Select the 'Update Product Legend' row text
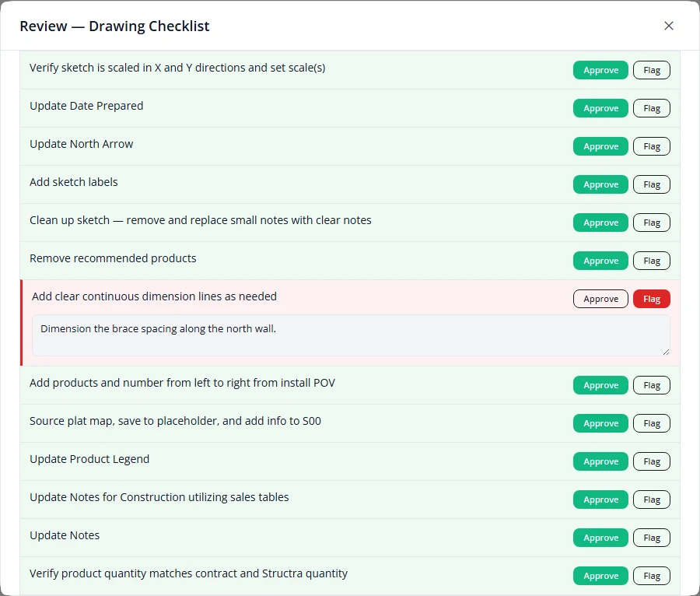Screen dimensions: 700x596 coord(89,459)
